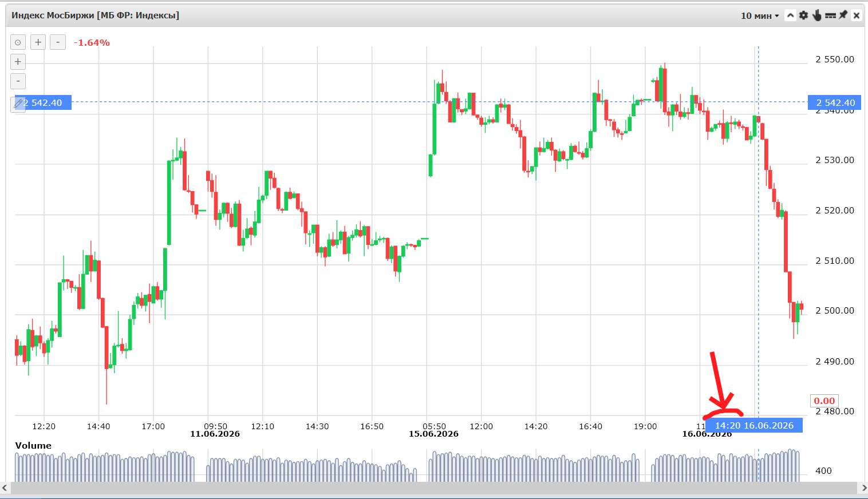Click the right arrow of the horizontal scrollbar

864,488
